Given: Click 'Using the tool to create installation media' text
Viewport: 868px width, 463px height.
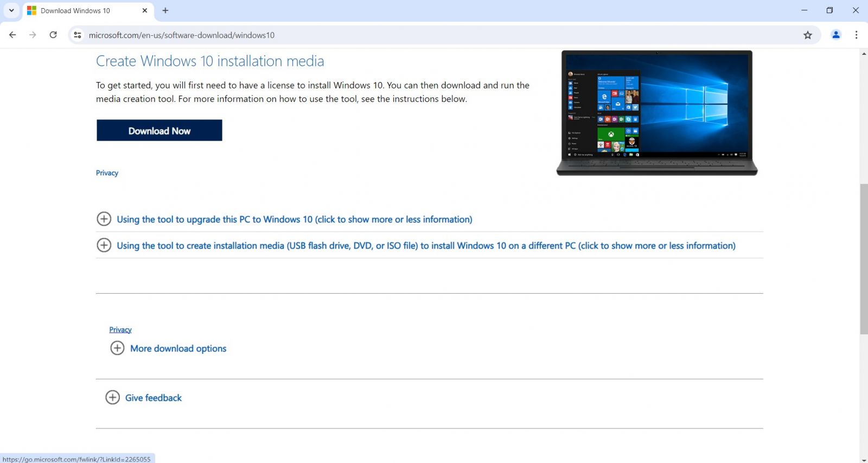Looking at the screenshot, I should [426, 246].
